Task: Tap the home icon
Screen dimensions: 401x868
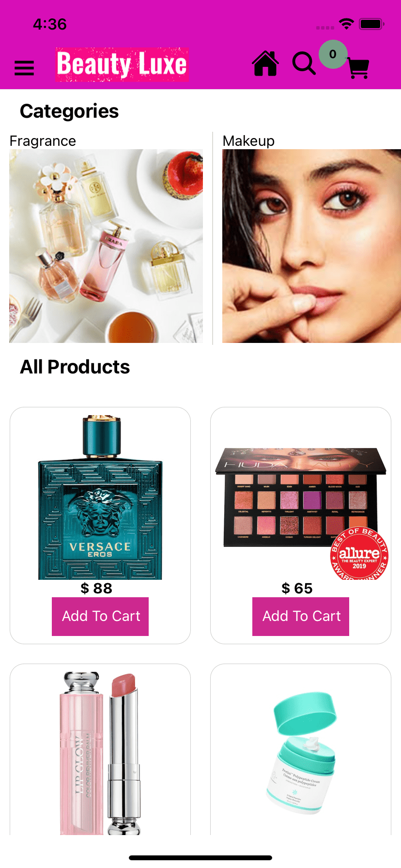Action: coord(265,63)
